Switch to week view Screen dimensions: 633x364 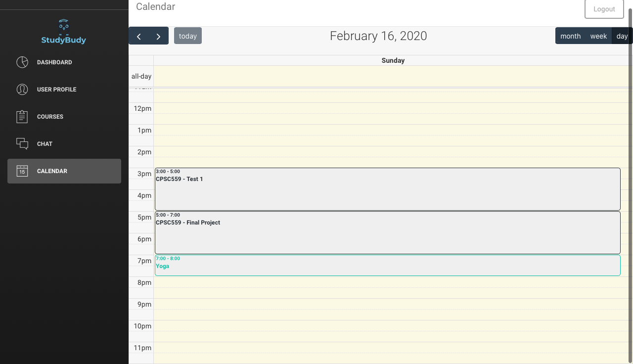(x=598, y=36)
